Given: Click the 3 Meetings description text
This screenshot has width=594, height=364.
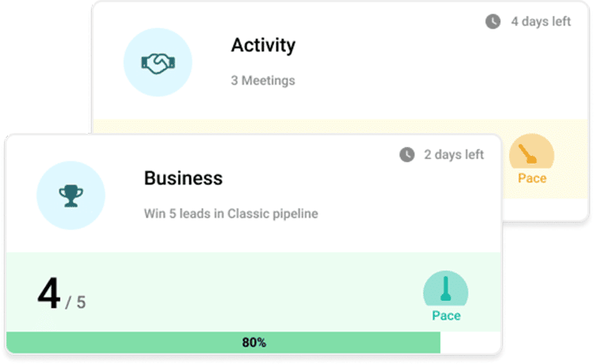Looking at the screenshot, I should point(263,81).
